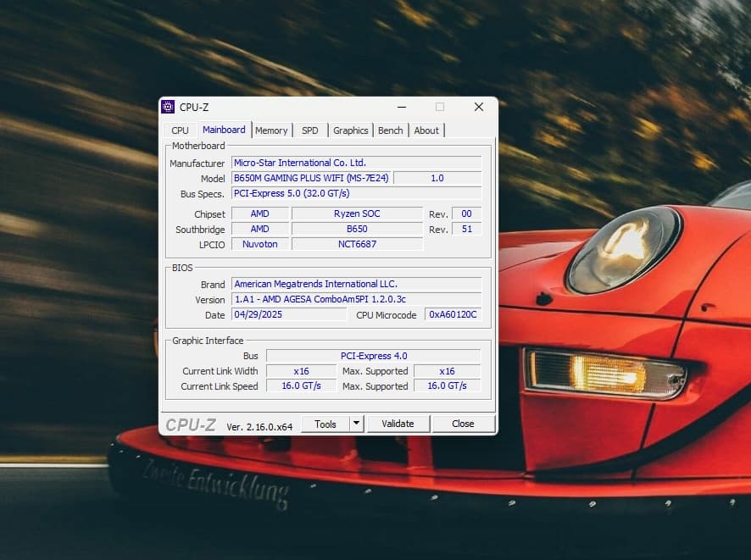
Task: Click the model revision value 1.0
Action: pos(437,178)
